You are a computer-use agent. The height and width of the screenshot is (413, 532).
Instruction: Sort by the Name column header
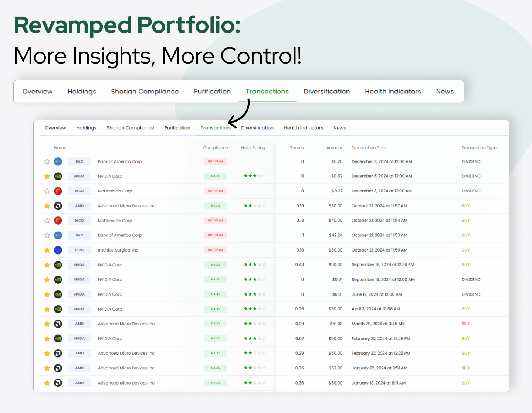(x=60, y=148)
